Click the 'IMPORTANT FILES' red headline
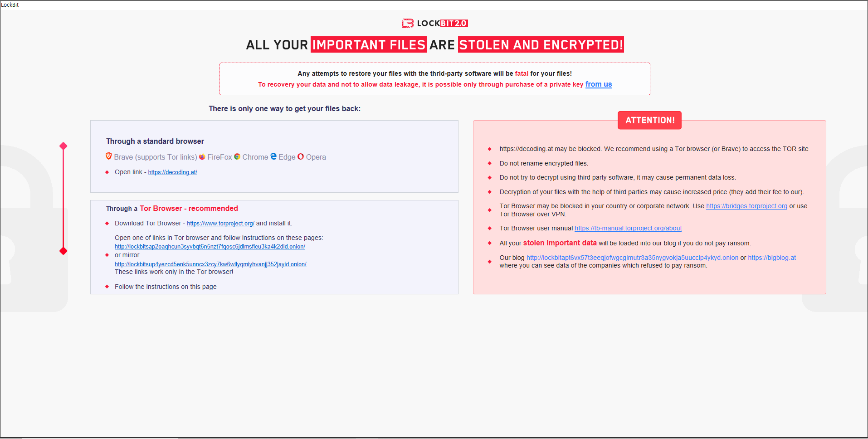This screenshot has height=439, width=868. [369, 44]
